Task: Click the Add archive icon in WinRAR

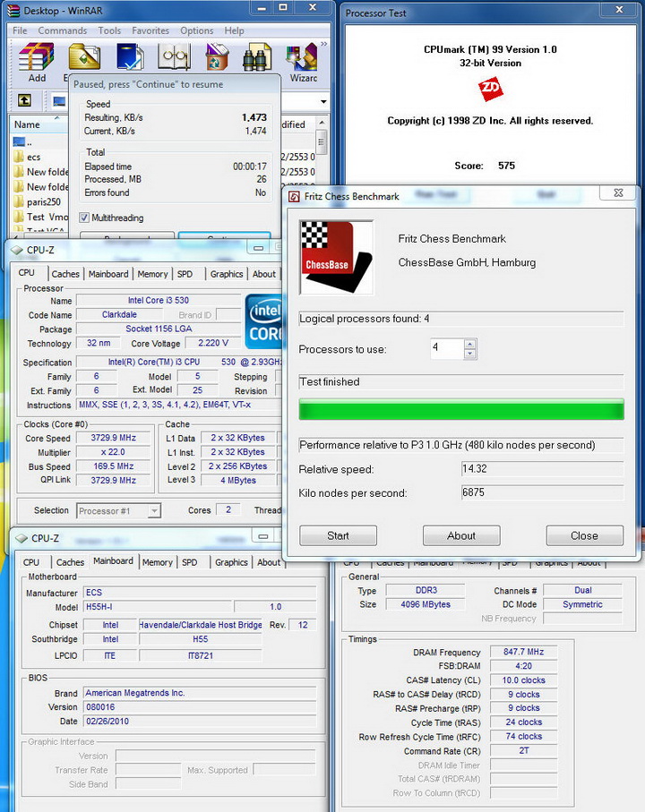Action: 36,56
